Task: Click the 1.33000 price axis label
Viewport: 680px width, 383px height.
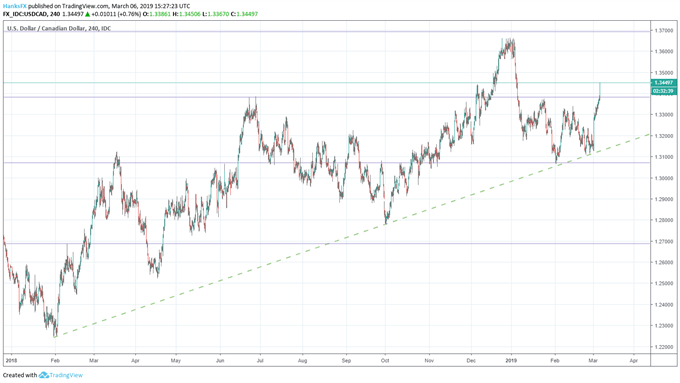Action: [x=664, y=115]
